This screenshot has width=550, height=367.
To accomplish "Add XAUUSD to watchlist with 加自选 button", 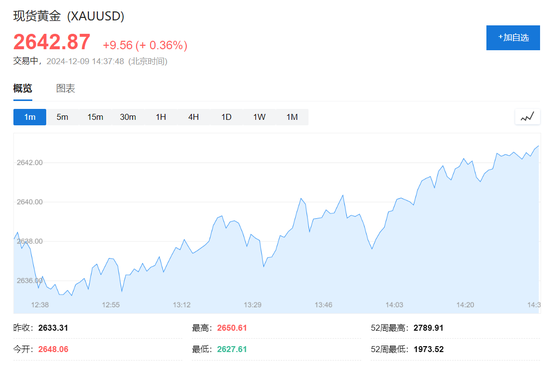I will click(x=513, y=38).
